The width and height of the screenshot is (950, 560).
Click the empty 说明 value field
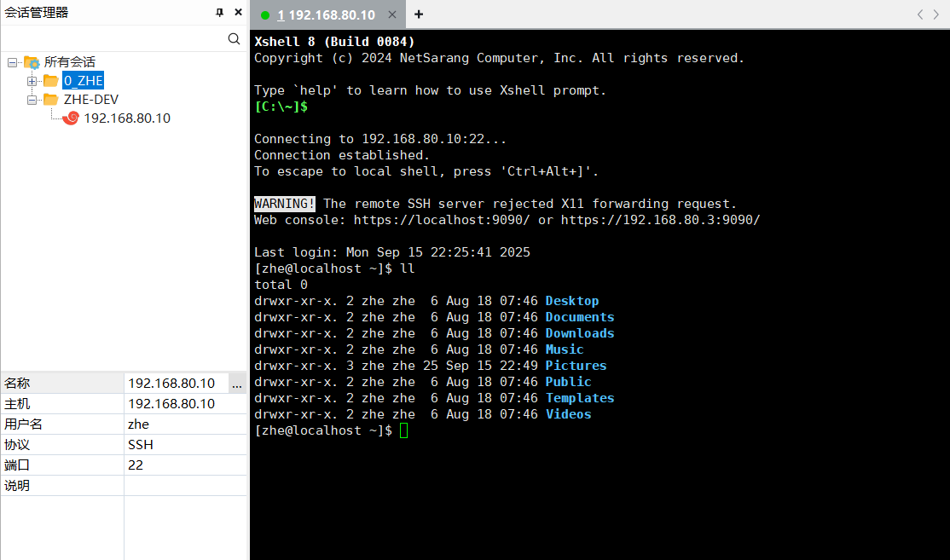coord(185,486)
